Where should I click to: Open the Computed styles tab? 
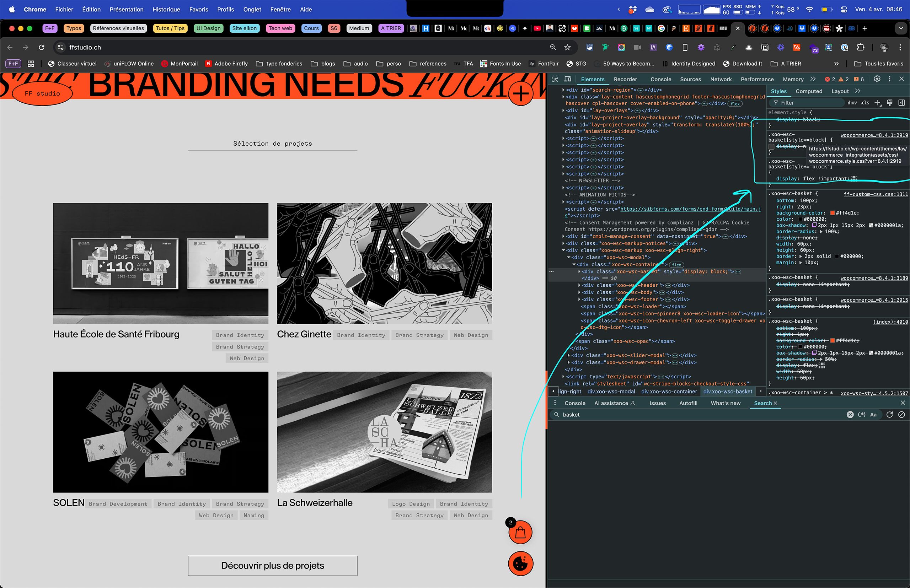tap(809, 91)
